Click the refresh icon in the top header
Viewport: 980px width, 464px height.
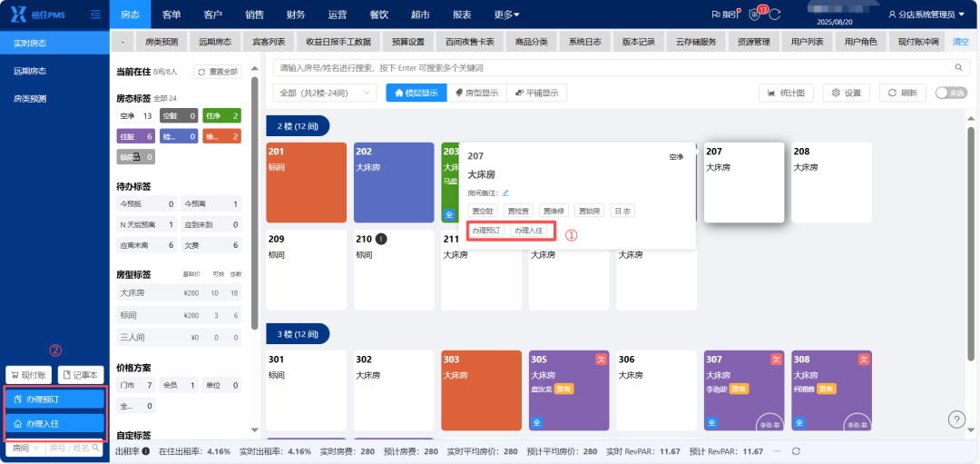pyautogui.click(x=775, y=15)
